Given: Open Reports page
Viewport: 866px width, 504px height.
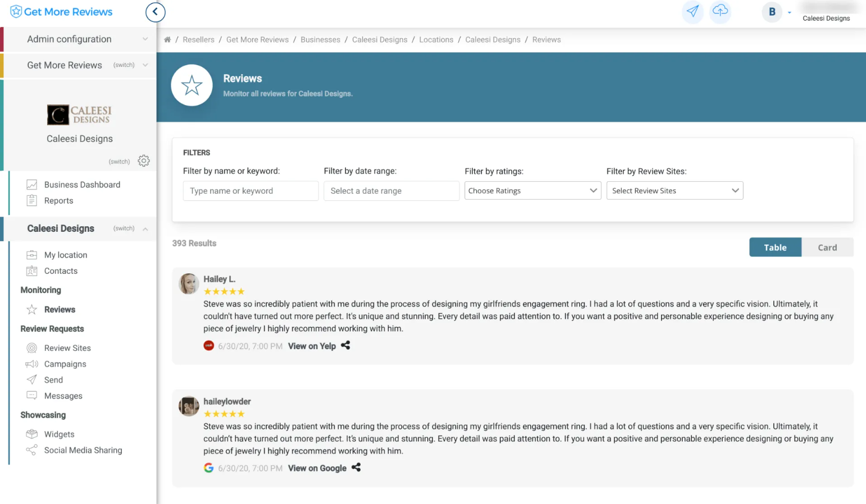Looking at the screenshot, I should (59, 201).
